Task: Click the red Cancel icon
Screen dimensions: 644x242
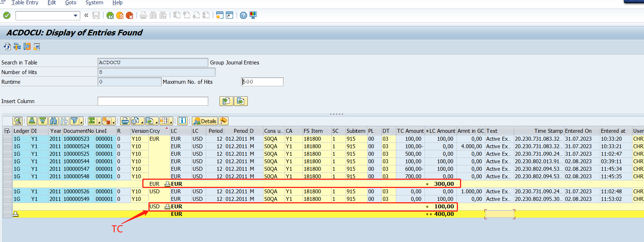Action: pyautogui.click(x=129, y=15)
